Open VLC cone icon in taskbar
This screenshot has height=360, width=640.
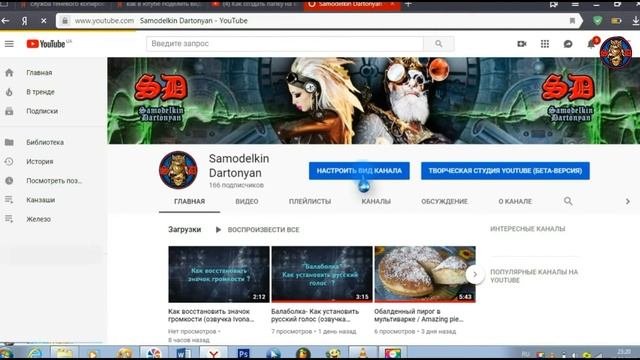[362, 353]
